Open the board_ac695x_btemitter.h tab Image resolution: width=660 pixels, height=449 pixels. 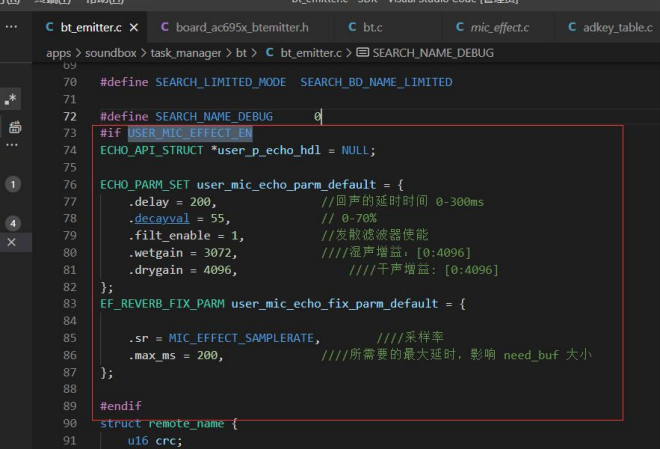click(x=242, y=28)
